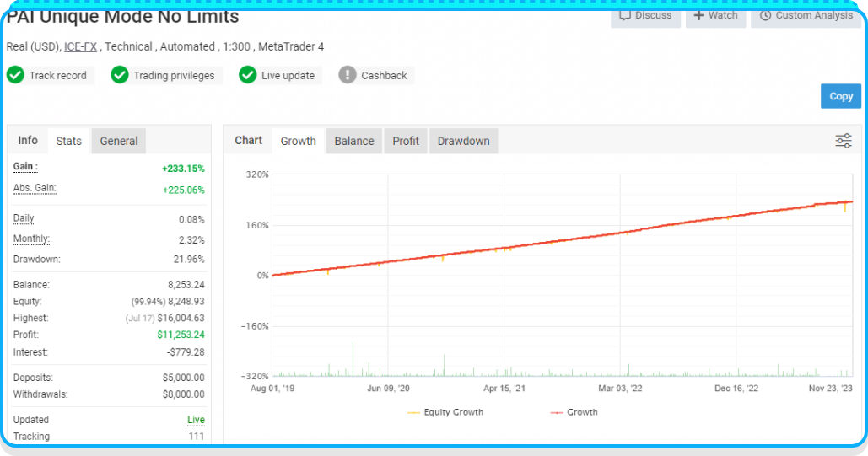Select the Stats tab
The height and width of the screenshot is (456, 868).
68,141
